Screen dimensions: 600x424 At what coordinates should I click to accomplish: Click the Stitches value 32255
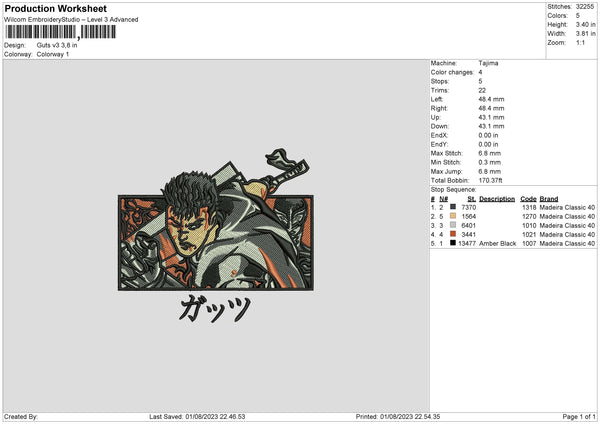585,7
